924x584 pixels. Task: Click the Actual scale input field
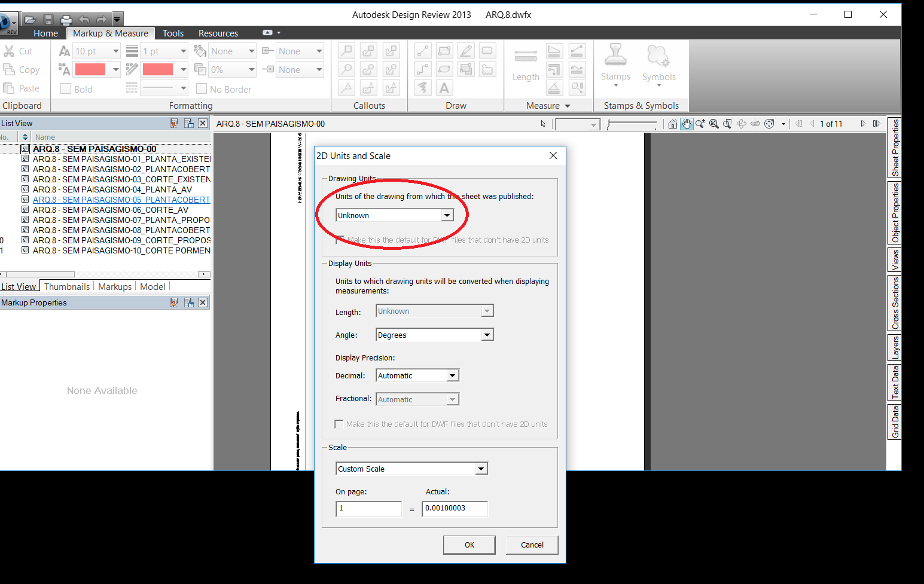pyautogui.click(x=455, y=509)
